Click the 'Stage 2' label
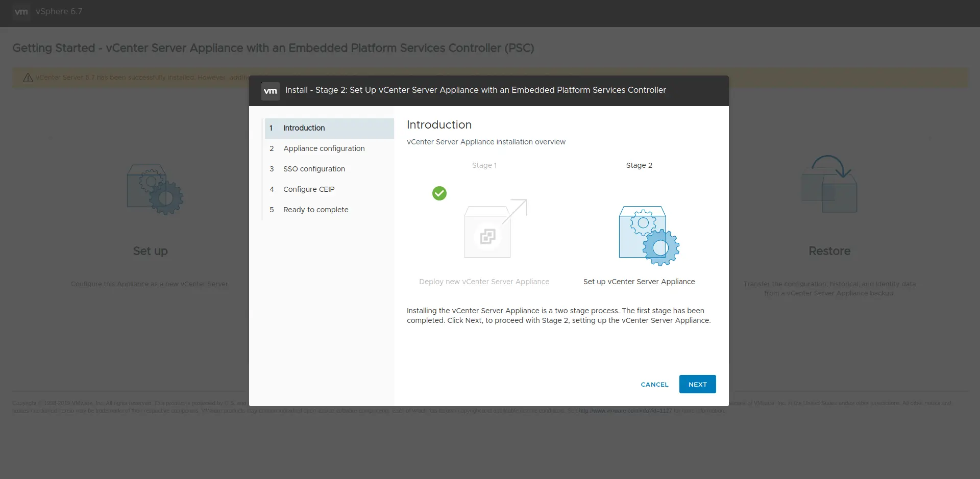This screenshot has height=479, width=980. pyautogui.click(x=639, y=165)
